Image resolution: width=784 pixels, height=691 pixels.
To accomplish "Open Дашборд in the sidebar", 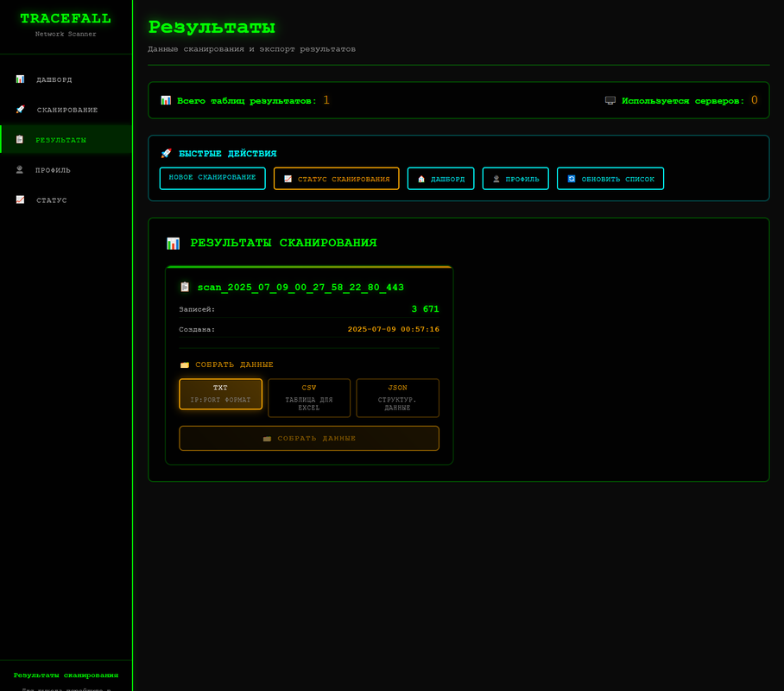I will (66, 79).
